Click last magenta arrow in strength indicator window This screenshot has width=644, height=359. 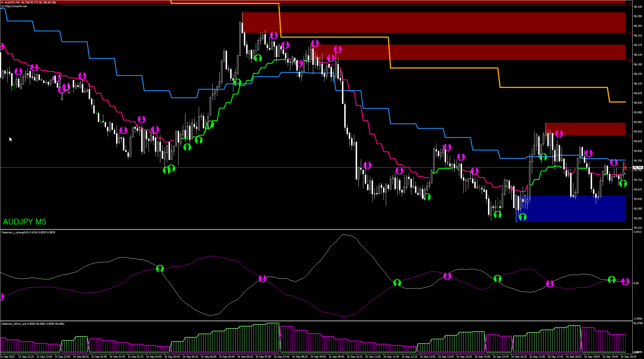[x=625, y=281]
